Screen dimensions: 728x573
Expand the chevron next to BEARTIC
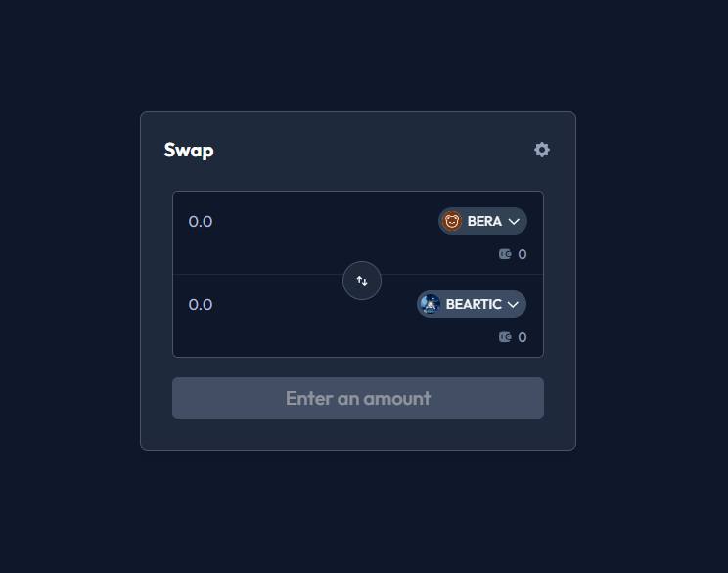click(x=513, y=305)
